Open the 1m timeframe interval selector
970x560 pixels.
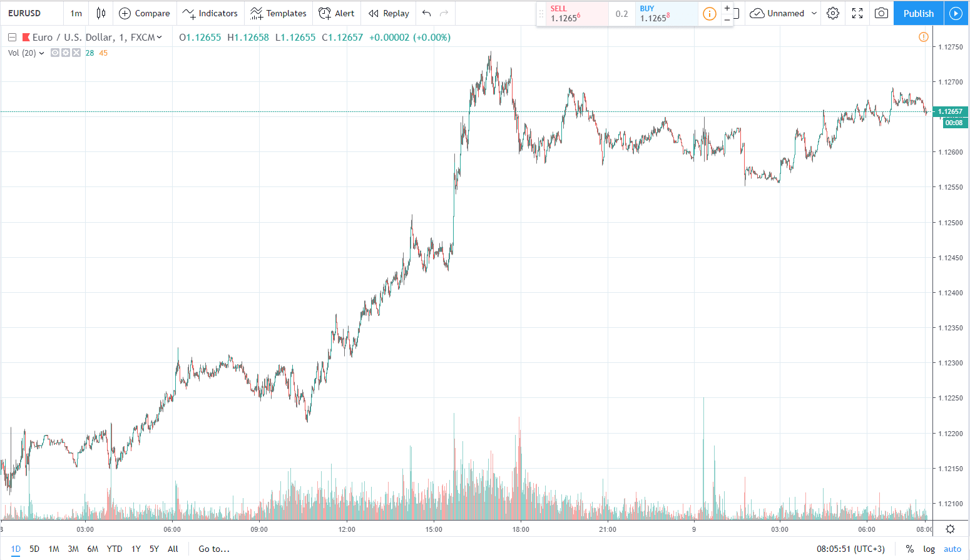[x=76, y=13]
